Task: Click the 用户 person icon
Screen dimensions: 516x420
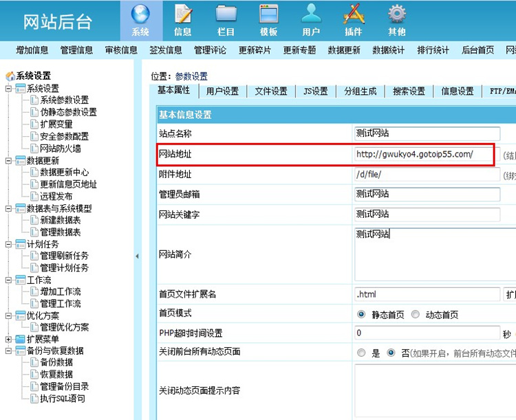Action: 311,15
